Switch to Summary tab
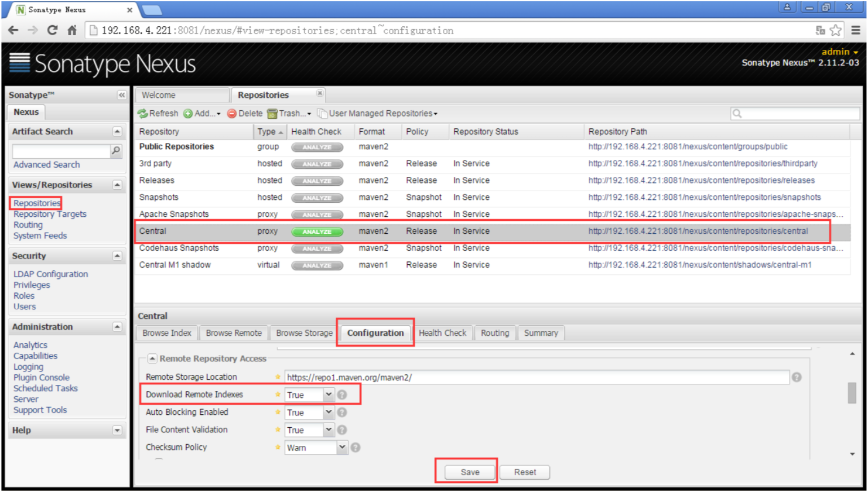This screenshot has height=491, width=868. click(541, 333)
